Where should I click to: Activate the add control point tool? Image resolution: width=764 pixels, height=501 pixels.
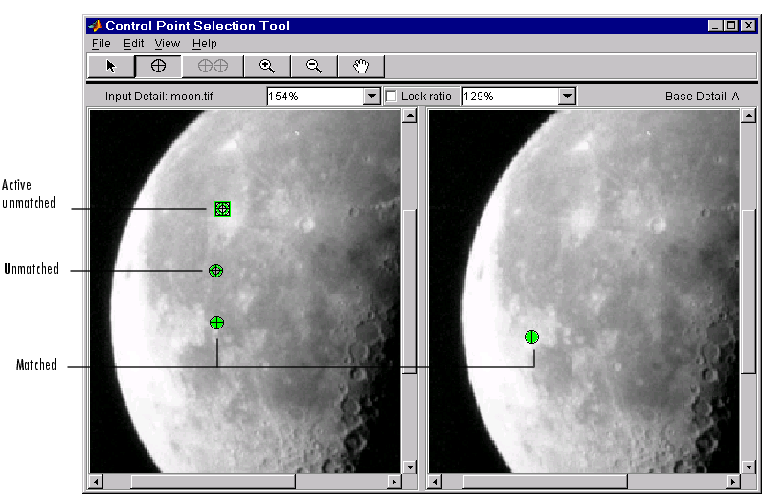(x=158, y=66)
